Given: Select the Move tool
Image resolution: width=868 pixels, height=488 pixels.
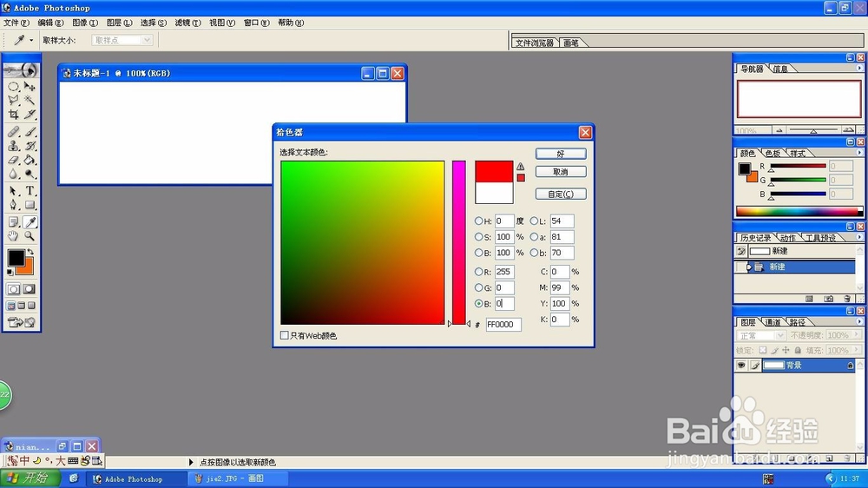Looking at the screenshot, I should 30,87.
